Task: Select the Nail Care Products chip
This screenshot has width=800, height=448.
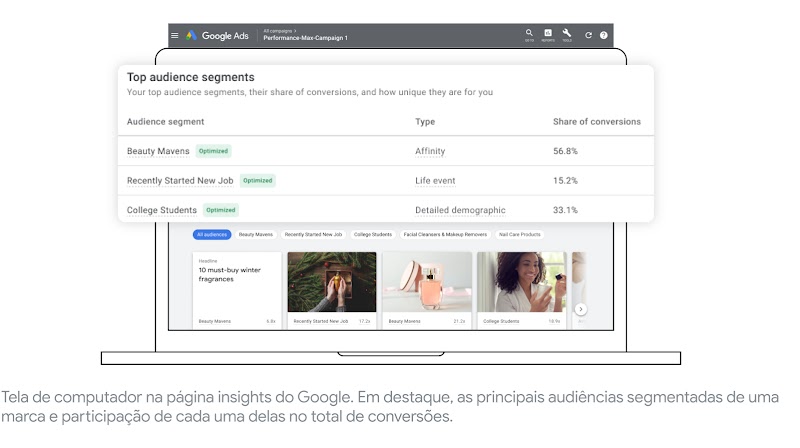Action: click(519, 234)
